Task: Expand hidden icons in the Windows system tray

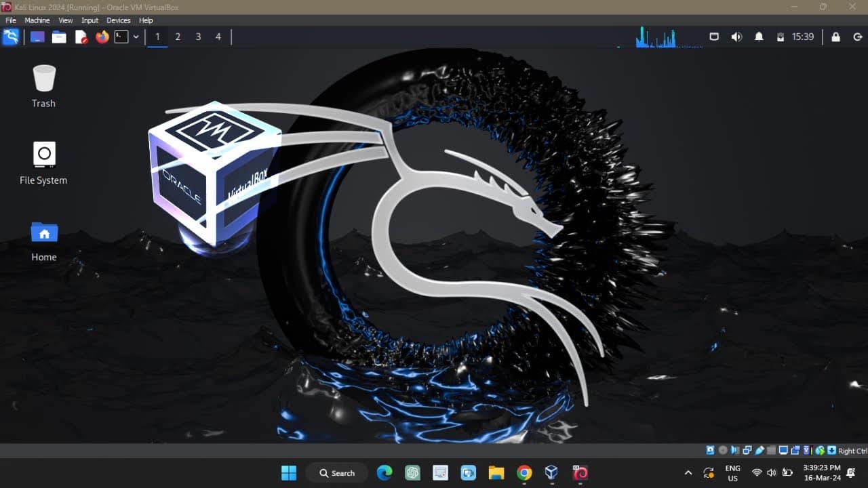Action: tap(688, 472)
